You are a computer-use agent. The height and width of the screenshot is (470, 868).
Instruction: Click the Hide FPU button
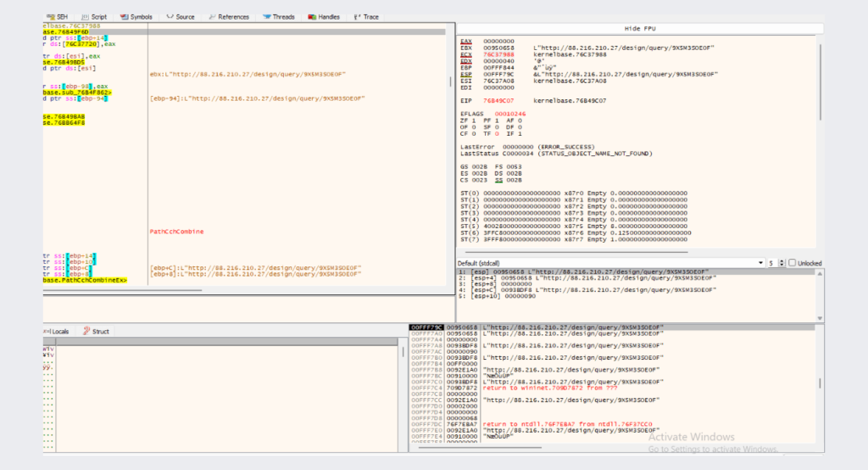640,28
